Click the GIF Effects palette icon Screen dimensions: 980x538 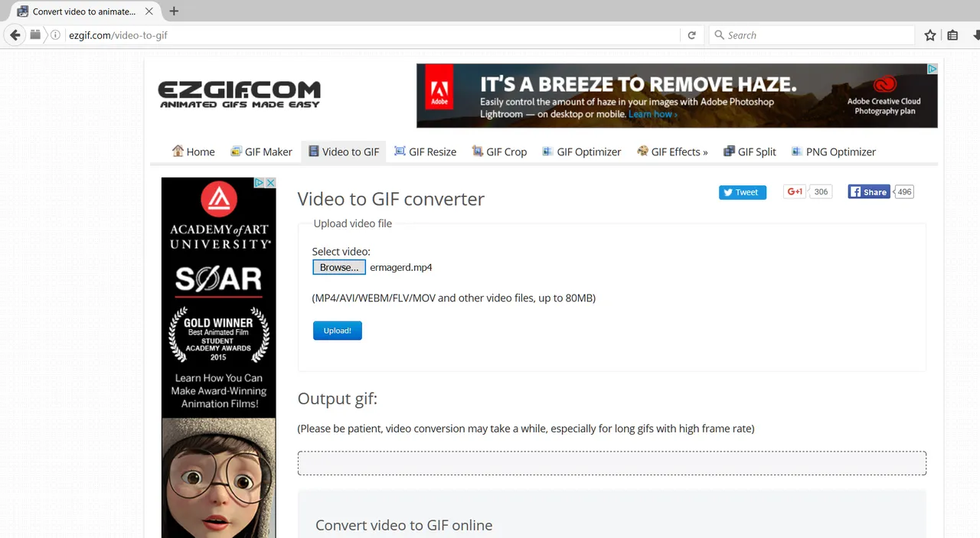click(x=642, y=152)
